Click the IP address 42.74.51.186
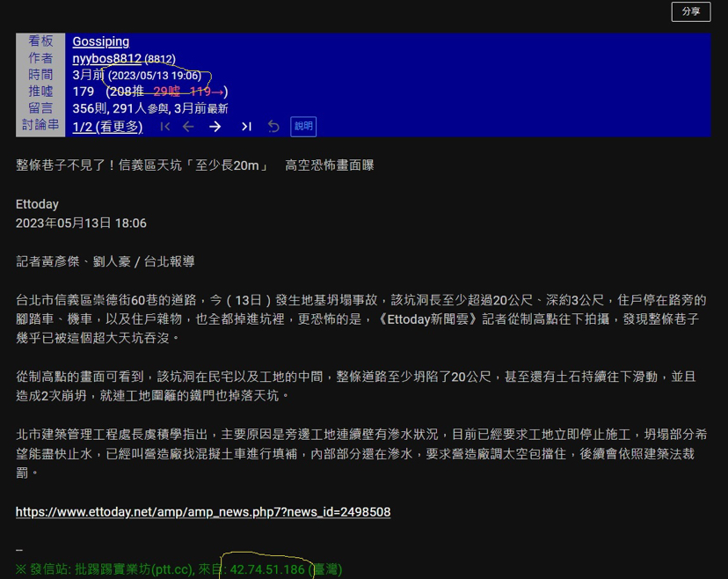The width and height of the screenshot is (728, 579). [x=267, y=569]
